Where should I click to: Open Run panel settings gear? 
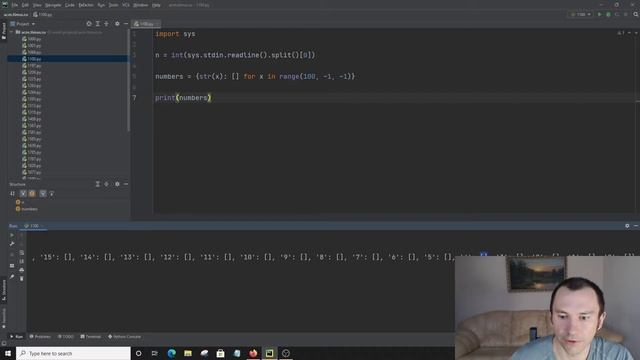[x=627, y=226]
